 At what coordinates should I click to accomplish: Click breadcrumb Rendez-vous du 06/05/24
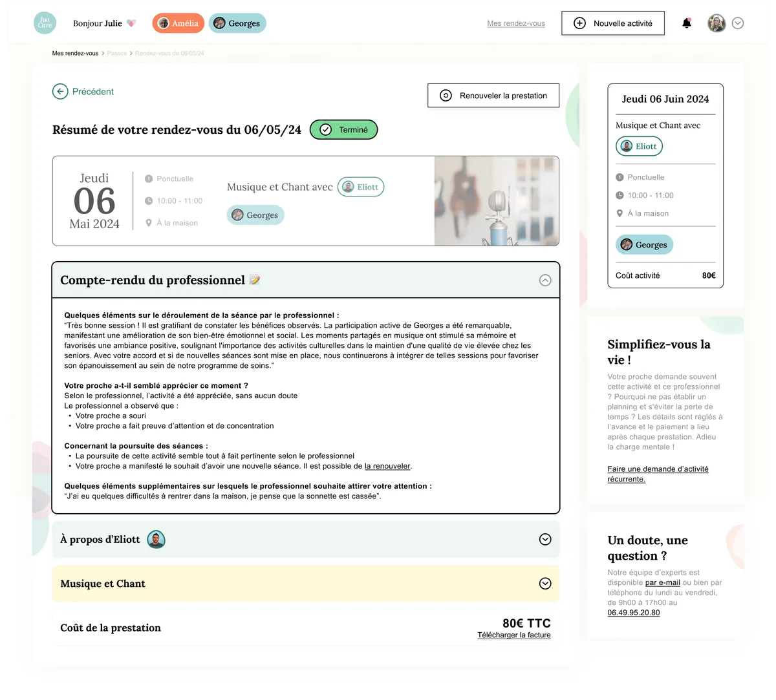coord(169,53)
